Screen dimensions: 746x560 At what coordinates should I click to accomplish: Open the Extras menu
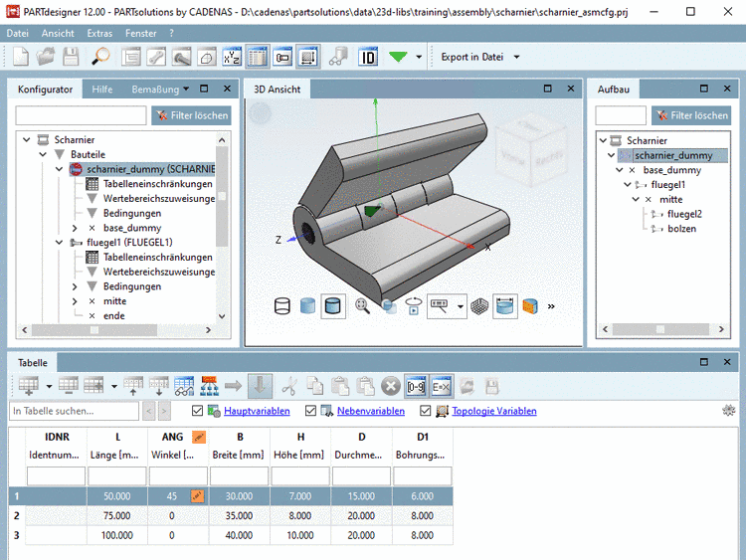[x=99, y=33]
